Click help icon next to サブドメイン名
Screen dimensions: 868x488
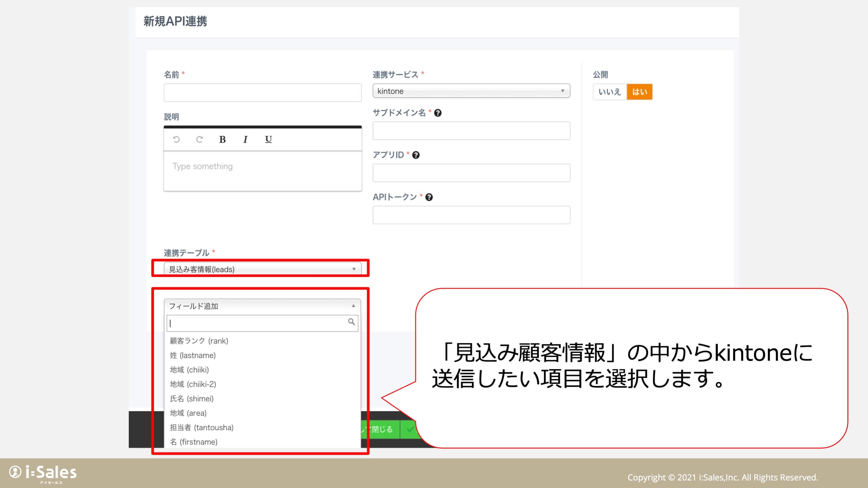[438, 113]
